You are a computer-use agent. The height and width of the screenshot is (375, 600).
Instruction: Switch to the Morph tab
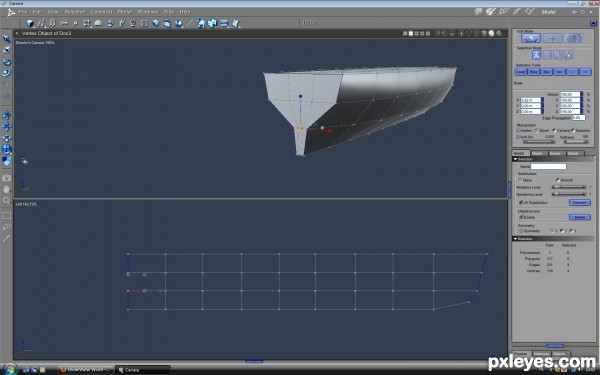coord(538,153)
